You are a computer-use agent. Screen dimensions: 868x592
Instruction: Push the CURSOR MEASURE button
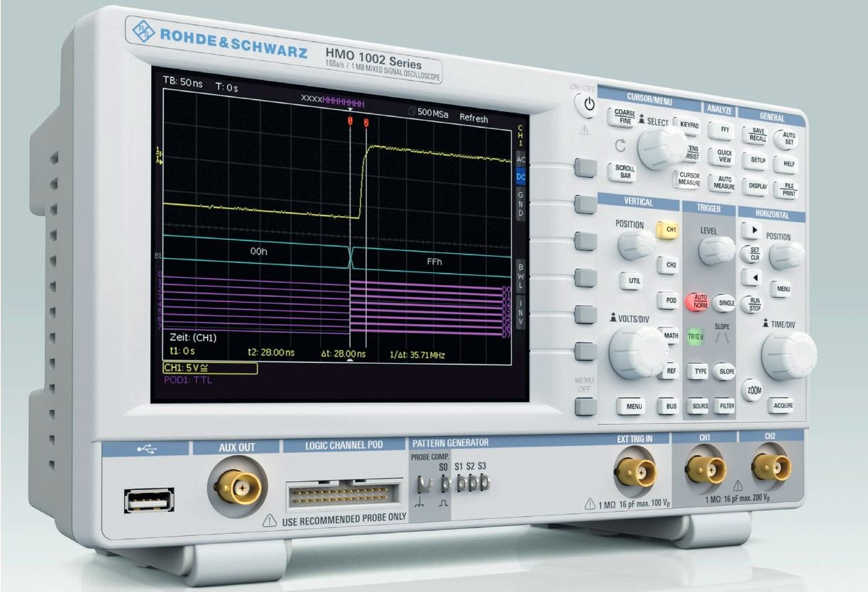pos(688,179)
